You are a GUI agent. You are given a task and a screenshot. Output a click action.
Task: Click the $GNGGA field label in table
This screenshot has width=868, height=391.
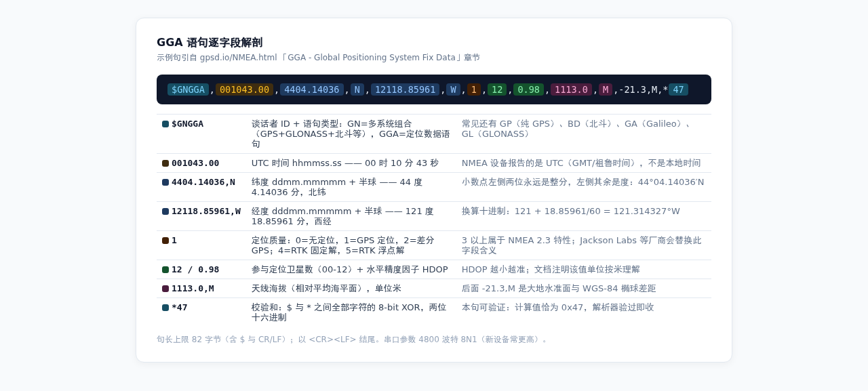[187, 124]
